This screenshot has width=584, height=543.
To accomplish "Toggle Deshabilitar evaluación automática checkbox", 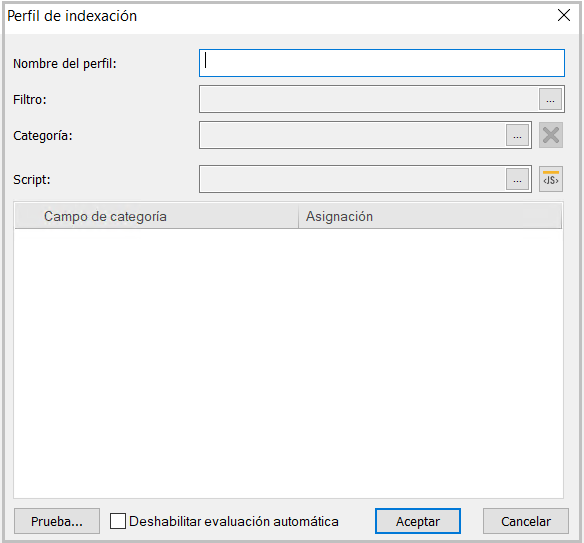I will [118, 521].
